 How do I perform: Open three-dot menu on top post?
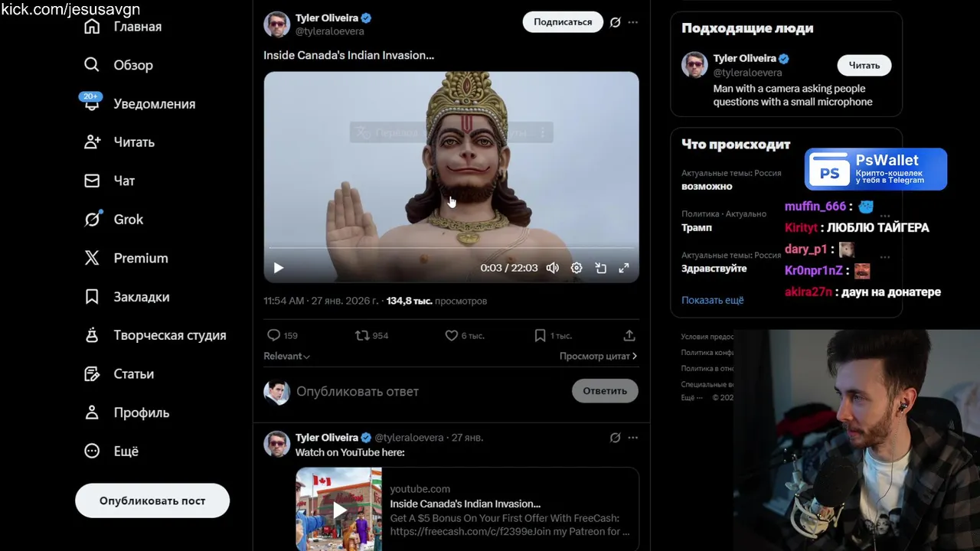(x=632, y=22)
